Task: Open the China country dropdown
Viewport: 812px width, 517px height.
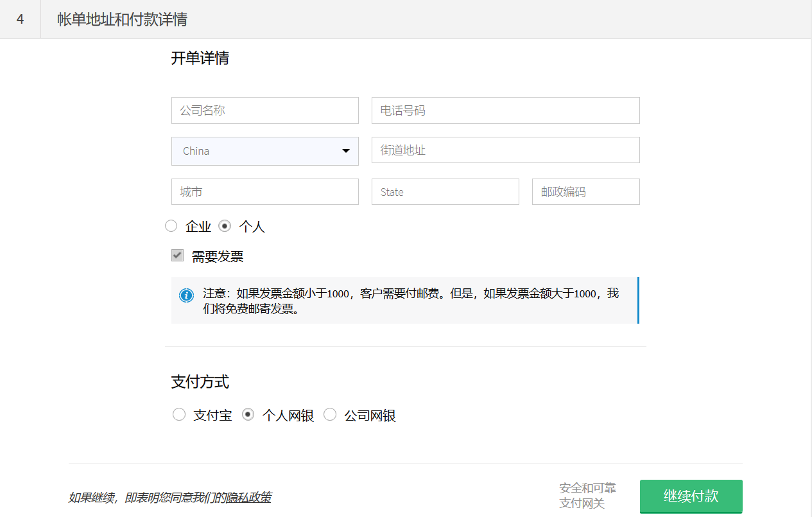Action: [264, 151]
